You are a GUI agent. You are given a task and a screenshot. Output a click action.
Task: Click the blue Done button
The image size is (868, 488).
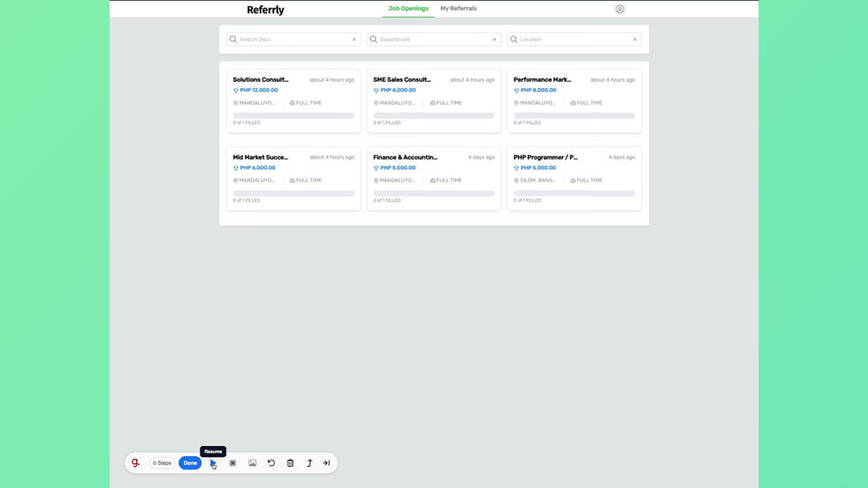(x=190, y=463)
